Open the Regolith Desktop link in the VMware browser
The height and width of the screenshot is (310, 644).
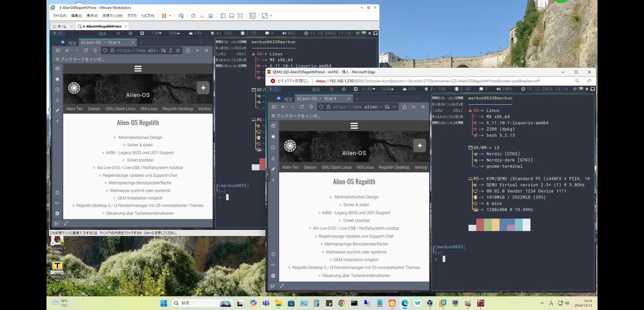[x=178, y=108]
